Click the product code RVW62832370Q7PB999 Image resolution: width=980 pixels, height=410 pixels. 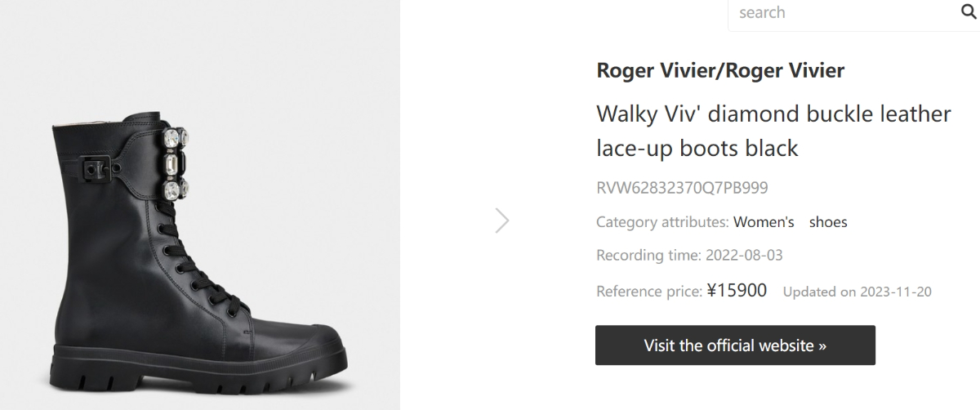coord(682,189)
